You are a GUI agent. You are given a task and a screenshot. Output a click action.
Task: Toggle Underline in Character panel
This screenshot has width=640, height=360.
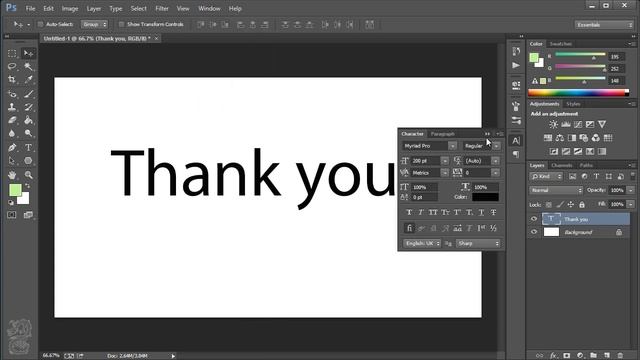481,212
